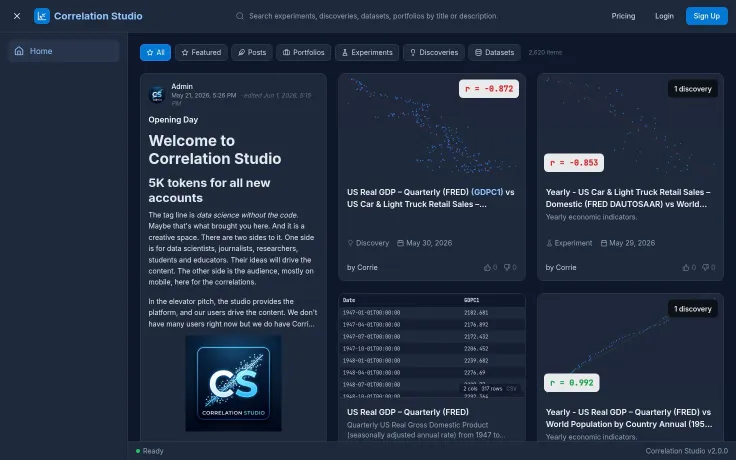Click the 1 discovery badge on the r = -0.853 card
736x460 pixels.
(x=693, y=89)
